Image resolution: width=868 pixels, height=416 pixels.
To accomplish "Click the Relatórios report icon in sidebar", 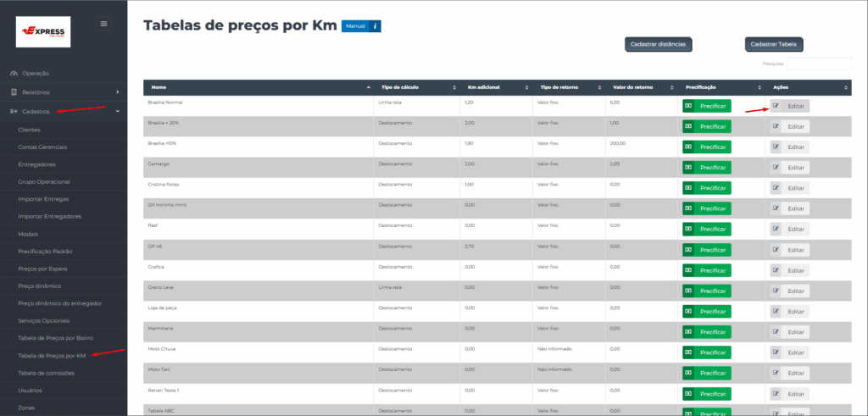I will coord(14,92).
